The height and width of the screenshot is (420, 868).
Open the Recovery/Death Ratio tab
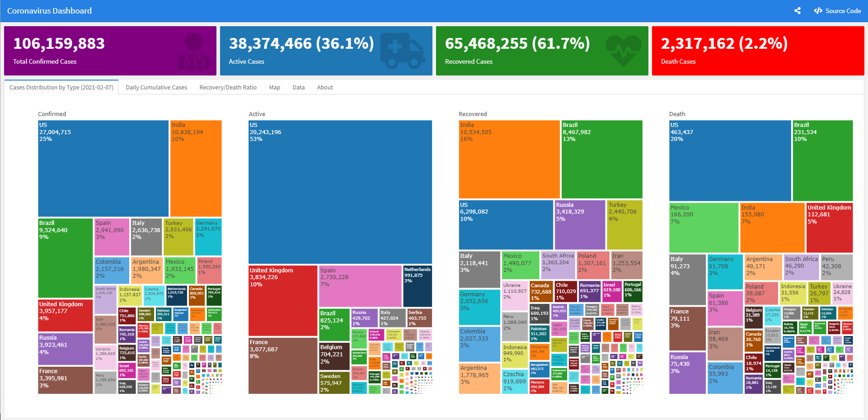tap(228, 88)
